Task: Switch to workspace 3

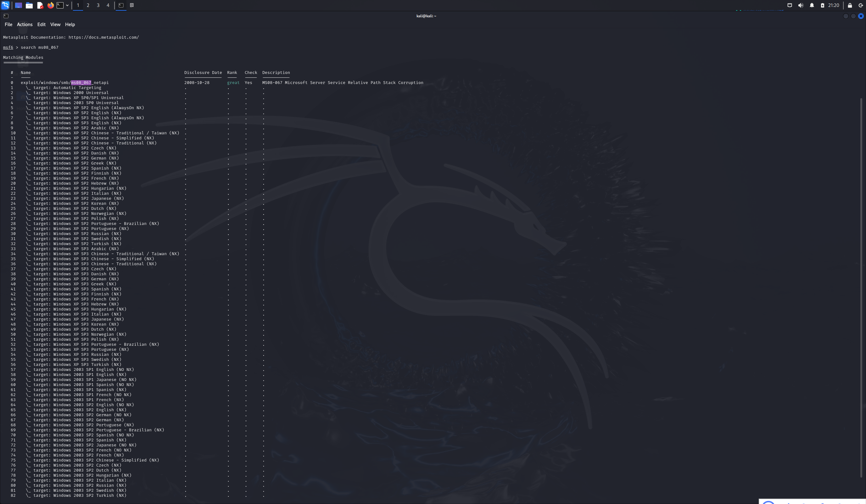Action: coord(98,5)
